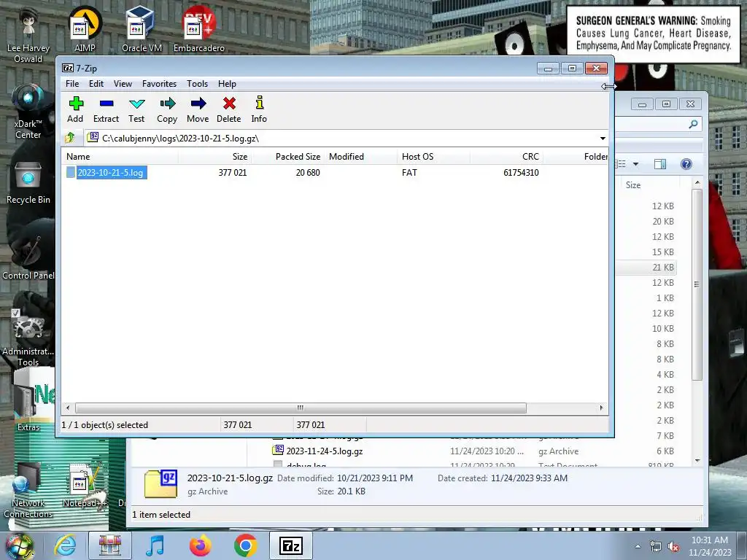747x560 pixels.
Task: Click the Add toolbar icon in 7-Zip
Action: 75,109
